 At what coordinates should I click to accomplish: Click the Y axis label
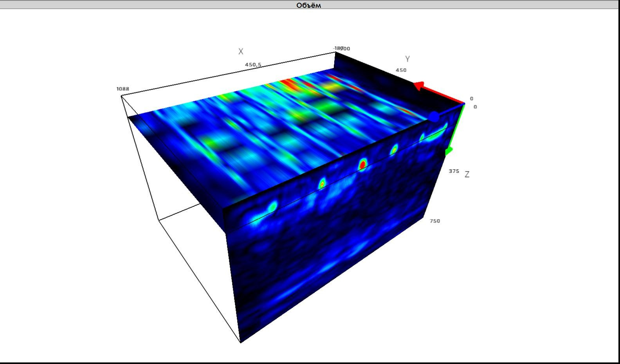[x=407, y=59]
